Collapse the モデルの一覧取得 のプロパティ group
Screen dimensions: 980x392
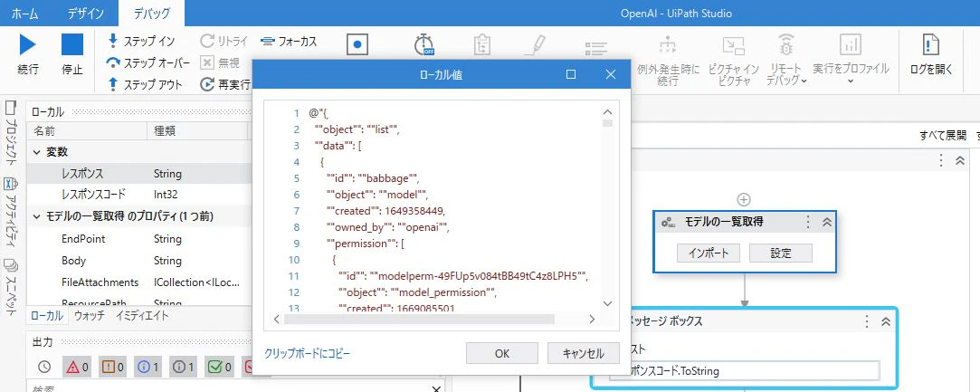[36, 217]
